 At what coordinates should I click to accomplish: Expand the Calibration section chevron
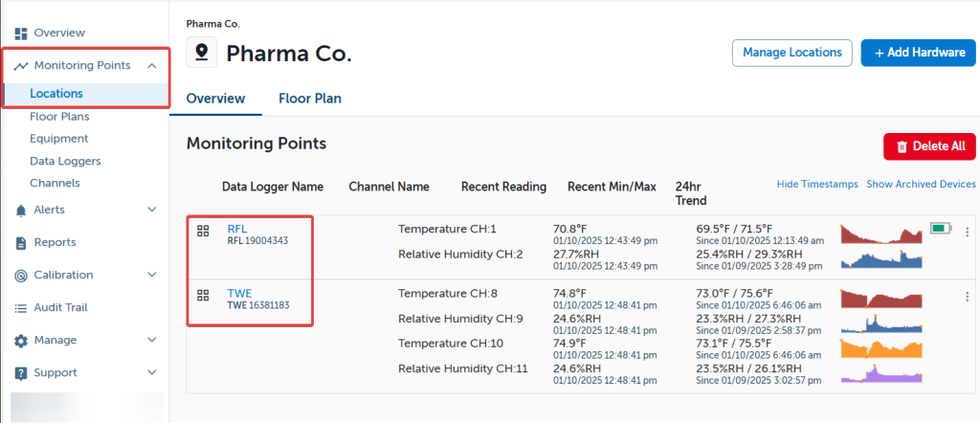pyautogui.click(x=151, y=275)
